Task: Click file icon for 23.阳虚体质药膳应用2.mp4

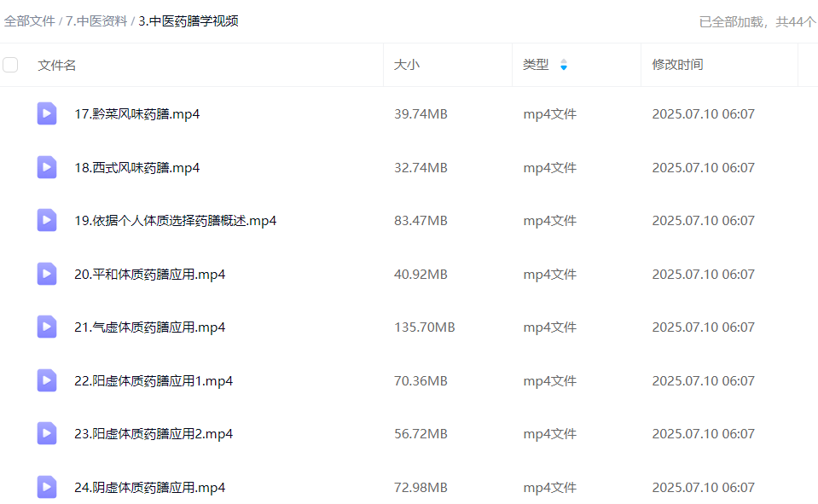Action: coord(47,433)
